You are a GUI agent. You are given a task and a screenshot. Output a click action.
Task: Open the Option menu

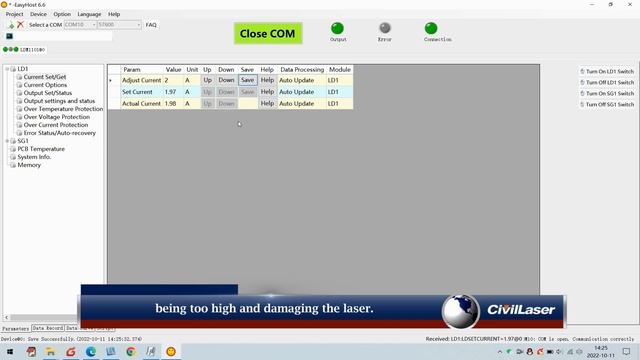pyautogui.click(x=62, y=14)
